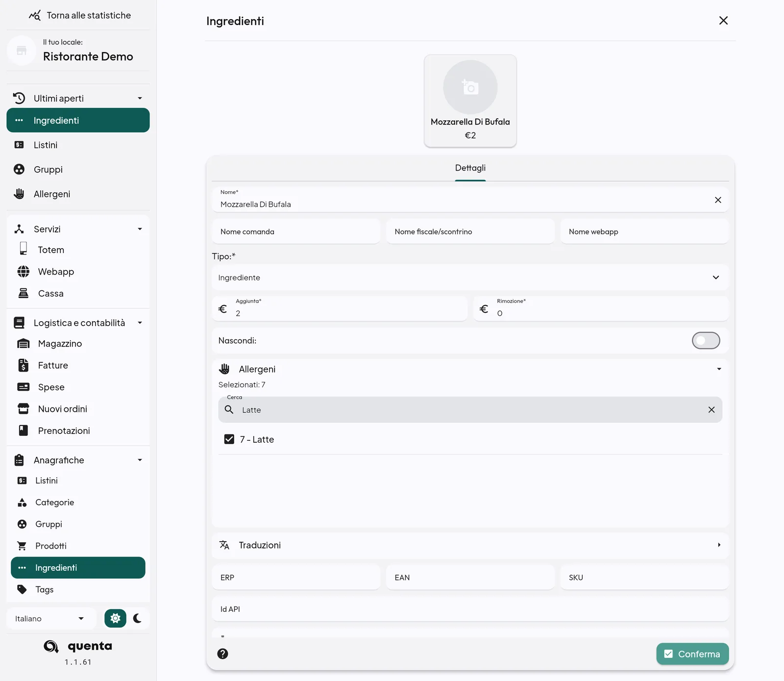This screenshot has height=681, width=784.
Task: Select the Dettagli tab
Action: pyautogui.click(x=470, y=168)
